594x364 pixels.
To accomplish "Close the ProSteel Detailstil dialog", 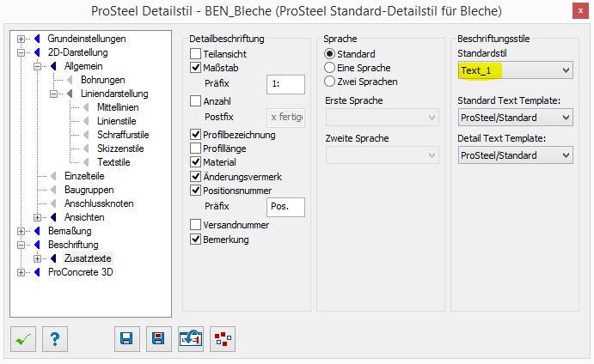I will (580, 11).
